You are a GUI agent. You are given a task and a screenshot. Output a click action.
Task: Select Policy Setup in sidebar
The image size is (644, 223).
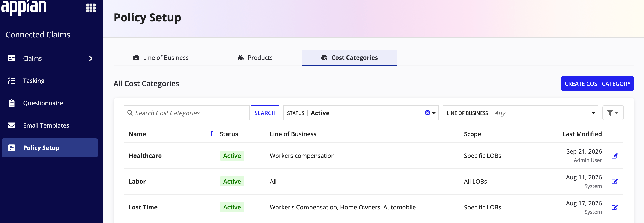50,148
